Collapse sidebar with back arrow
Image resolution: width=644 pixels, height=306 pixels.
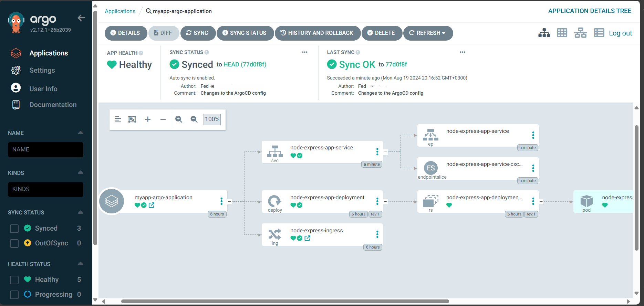point(81,18)
